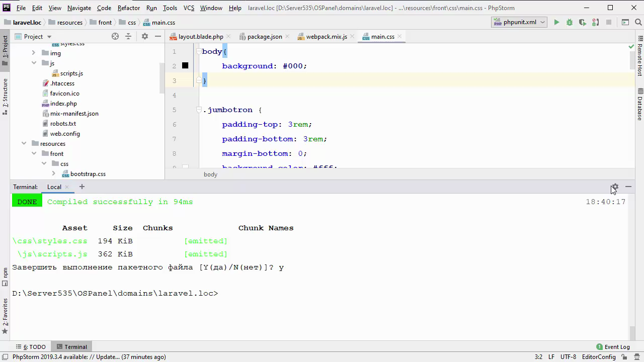Image resolution: width=644 pixels, height=362 pixels.
Task: Expand the img folder
Action: (x=34, y=53)
